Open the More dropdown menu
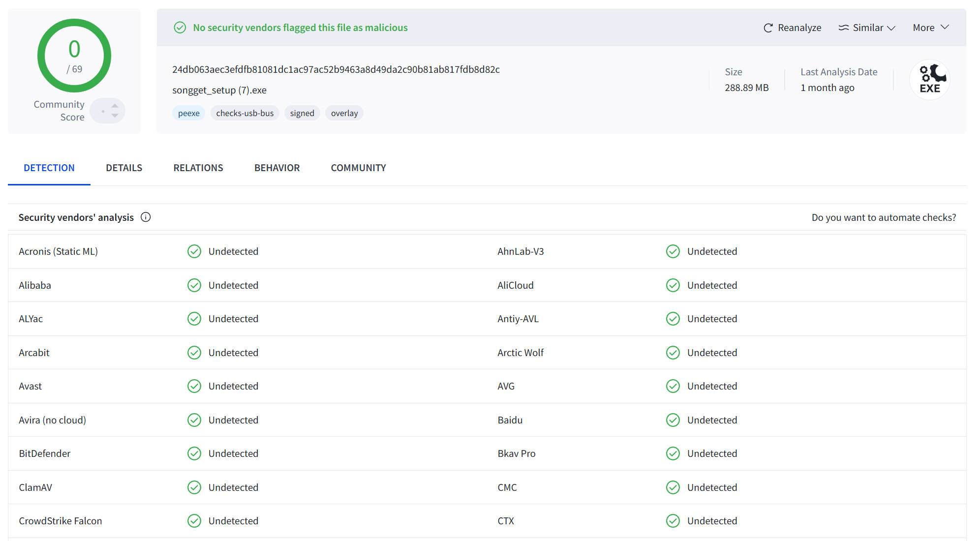980x541 pixels. (930, 28)
